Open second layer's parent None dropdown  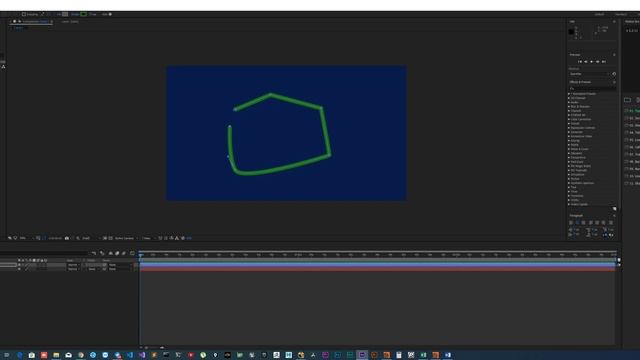(x=119, y=269)
